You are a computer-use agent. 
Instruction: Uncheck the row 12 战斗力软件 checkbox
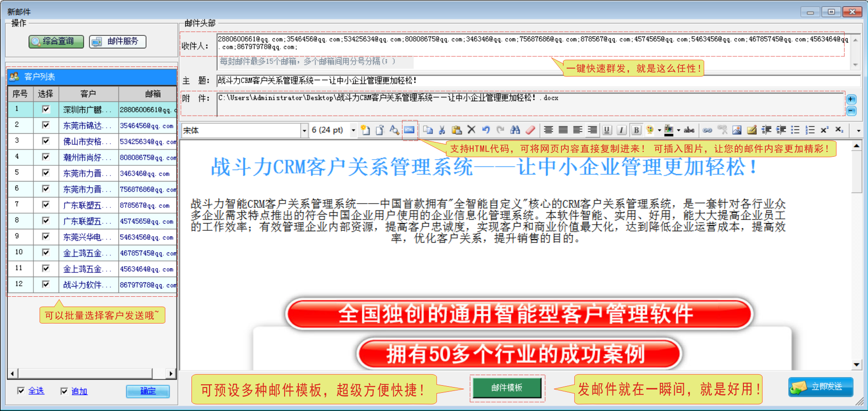(46, 284)
